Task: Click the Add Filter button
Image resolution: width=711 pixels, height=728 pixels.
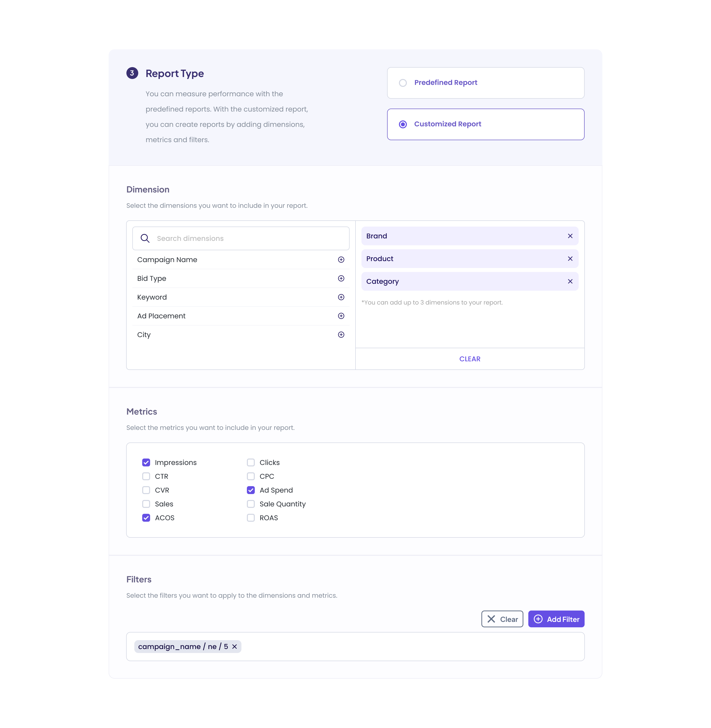Action: [x=556, y=619]
